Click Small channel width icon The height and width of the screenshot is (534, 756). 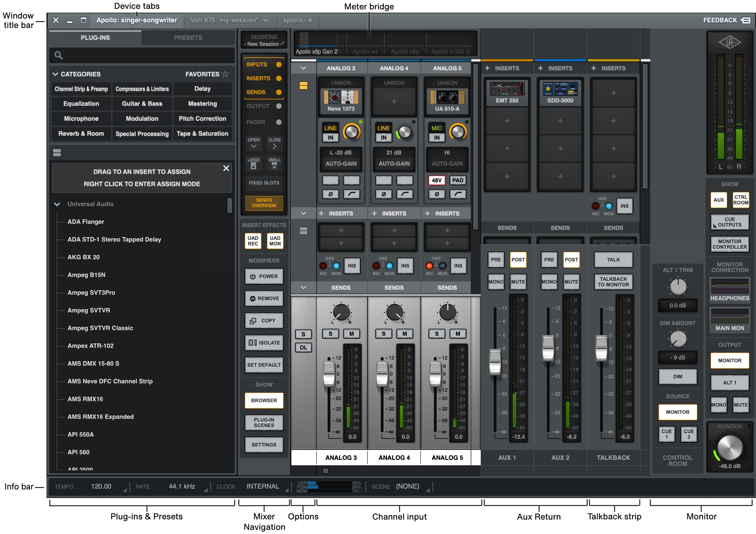pyautogui.click(x=274, y=163)
